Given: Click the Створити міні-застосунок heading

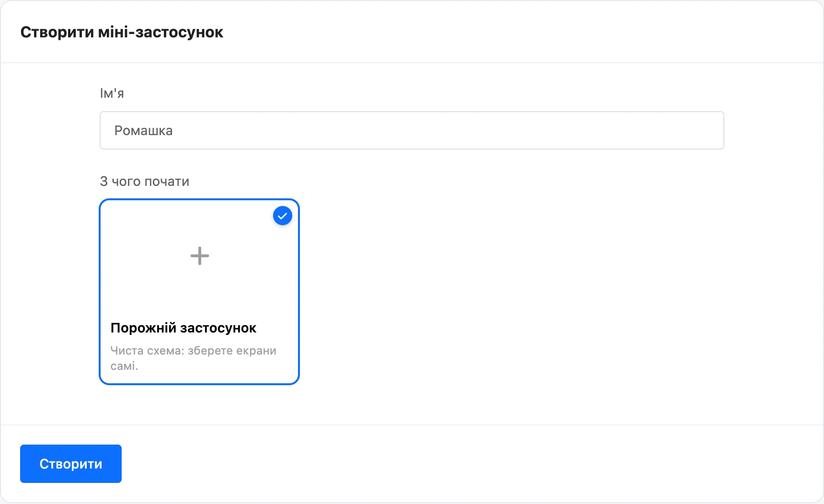Looking at the screenshot, I should pos(122,32).
